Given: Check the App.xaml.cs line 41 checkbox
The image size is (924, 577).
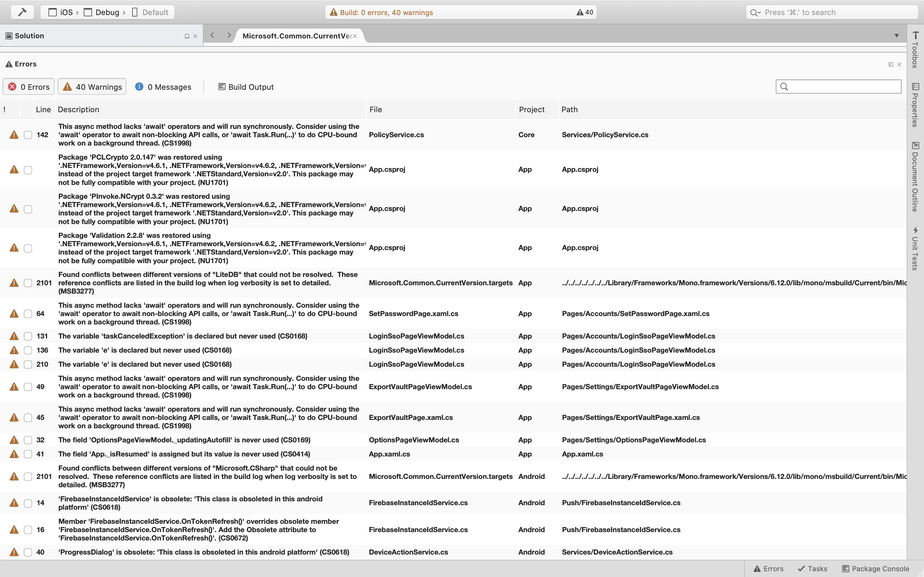Looking at the screenshot, I should pos(28,454).
